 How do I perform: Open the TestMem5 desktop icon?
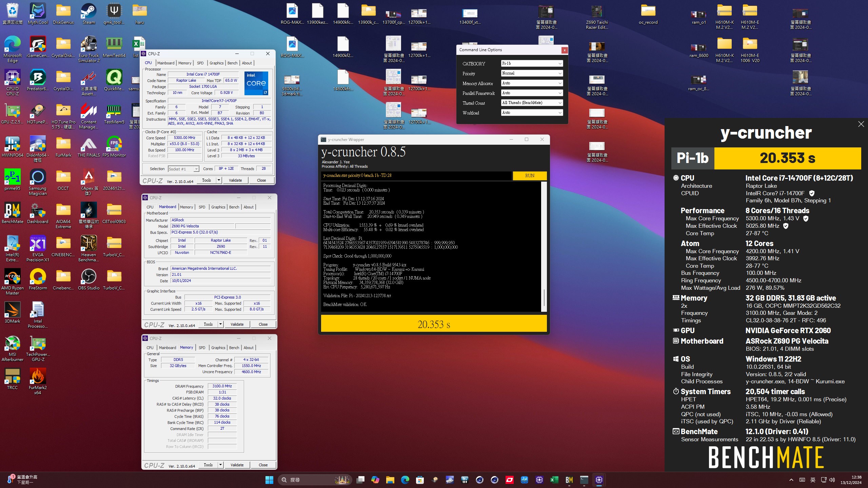114,113
